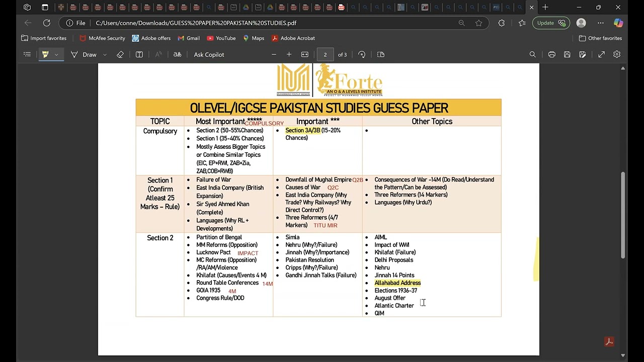
Task: Click the 'Lucknow Pact' entry
Action: [213, 252]
